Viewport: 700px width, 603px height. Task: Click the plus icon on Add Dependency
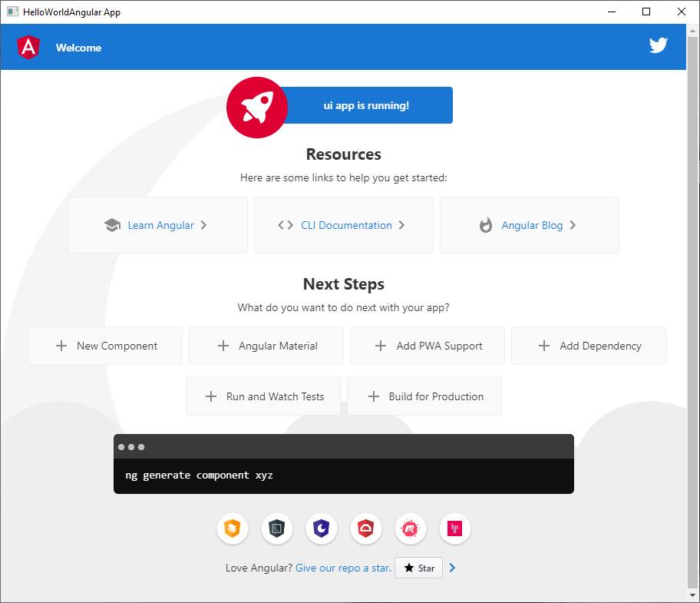[543, 346]
